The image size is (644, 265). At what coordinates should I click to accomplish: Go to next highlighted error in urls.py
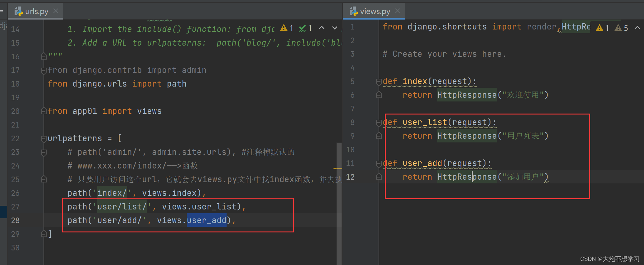click(x=335, y=28)
